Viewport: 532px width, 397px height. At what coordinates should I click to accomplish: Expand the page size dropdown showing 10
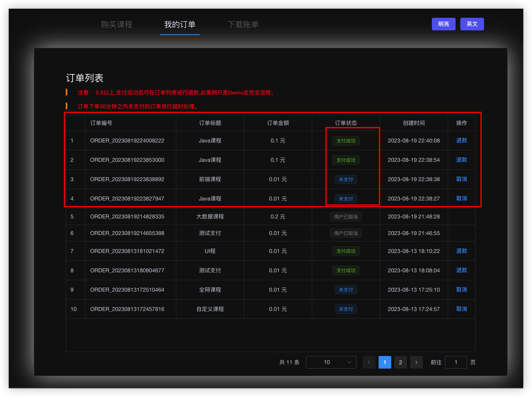tap(331, 362)
